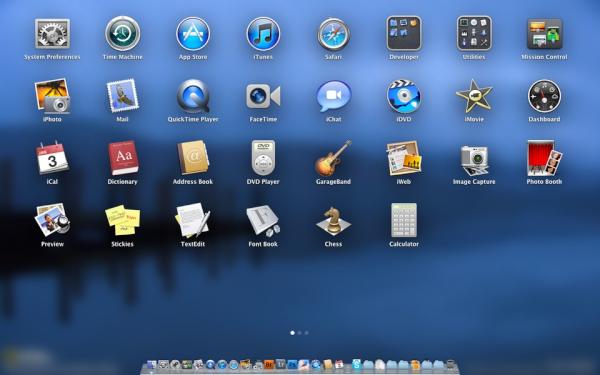This screenshot has height=375, width=600.
Task: Open the Utilities folder
Action: [474, 33]
